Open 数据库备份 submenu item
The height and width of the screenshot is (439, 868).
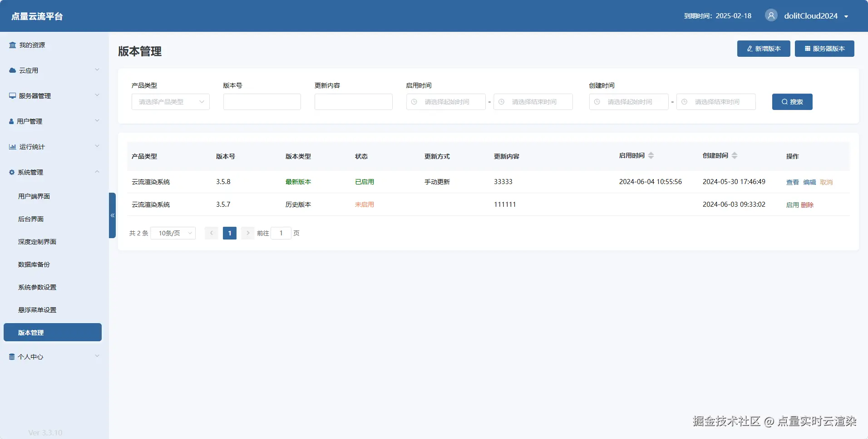tap(34, 264)
